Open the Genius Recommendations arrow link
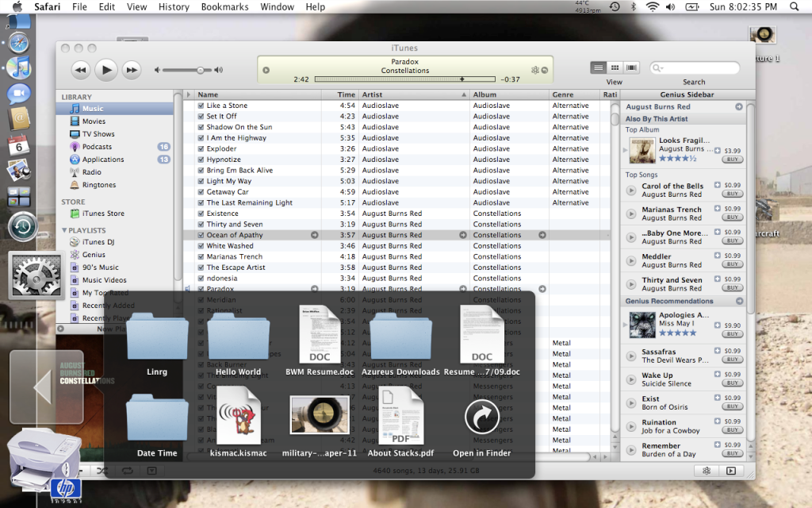The height and width of the screenshot is (508, 812). click(740, 301)
